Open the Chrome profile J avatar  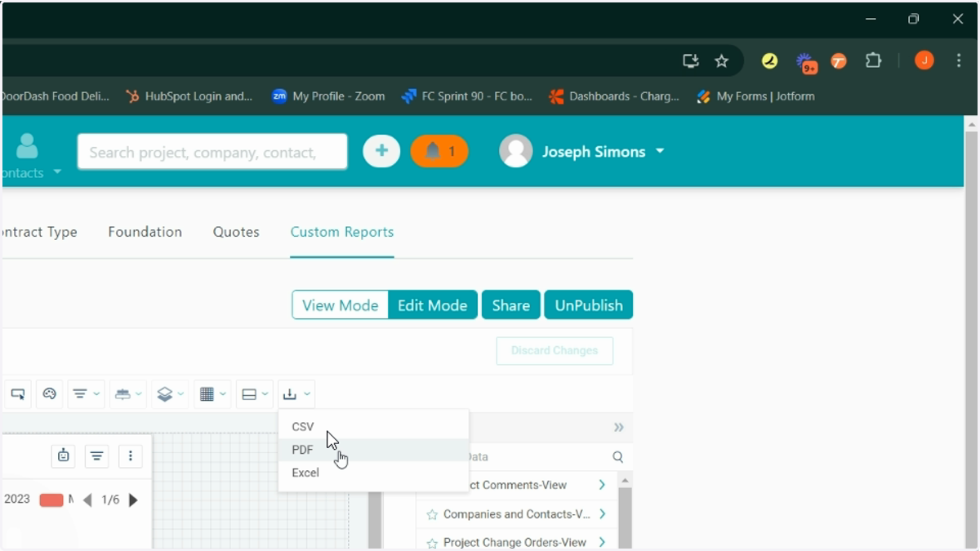click(x=924, y=60)
